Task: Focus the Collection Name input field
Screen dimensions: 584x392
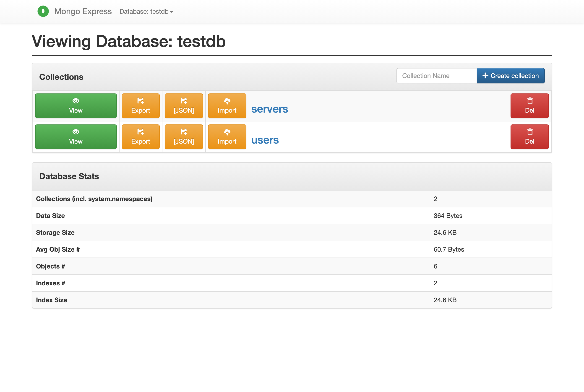Action: click(437, 76)
